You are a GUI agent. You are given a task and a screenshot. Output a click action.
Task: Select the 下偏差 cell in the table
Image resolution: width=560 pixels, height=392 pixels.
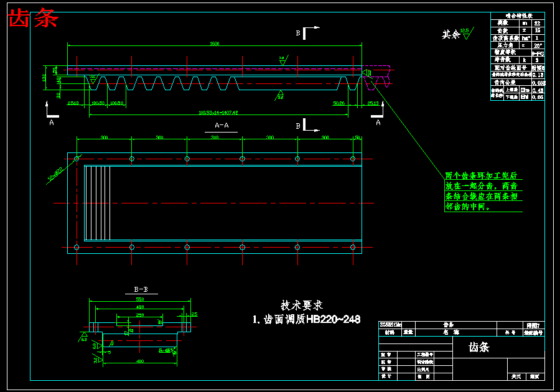coord(511,97)
